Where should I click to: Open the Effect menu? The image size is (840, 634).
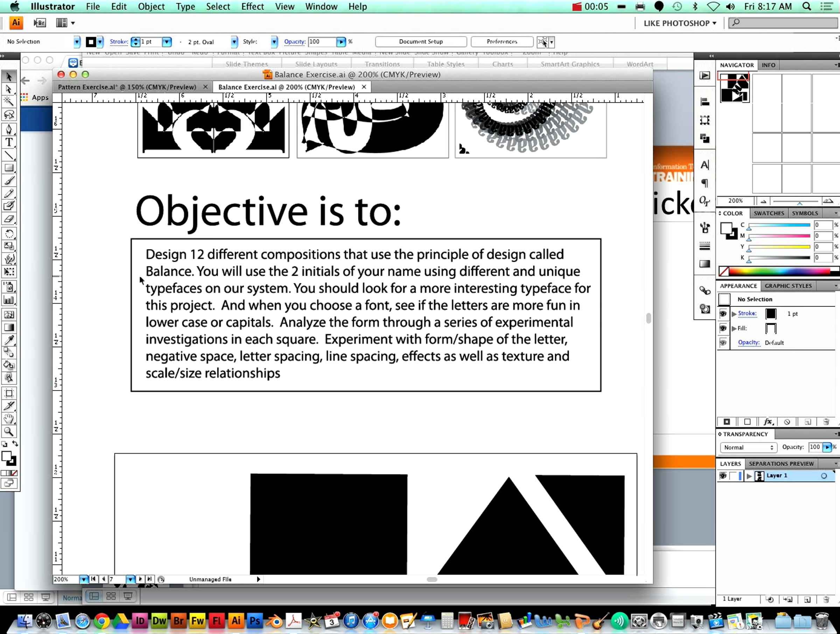tap(252, 6)
